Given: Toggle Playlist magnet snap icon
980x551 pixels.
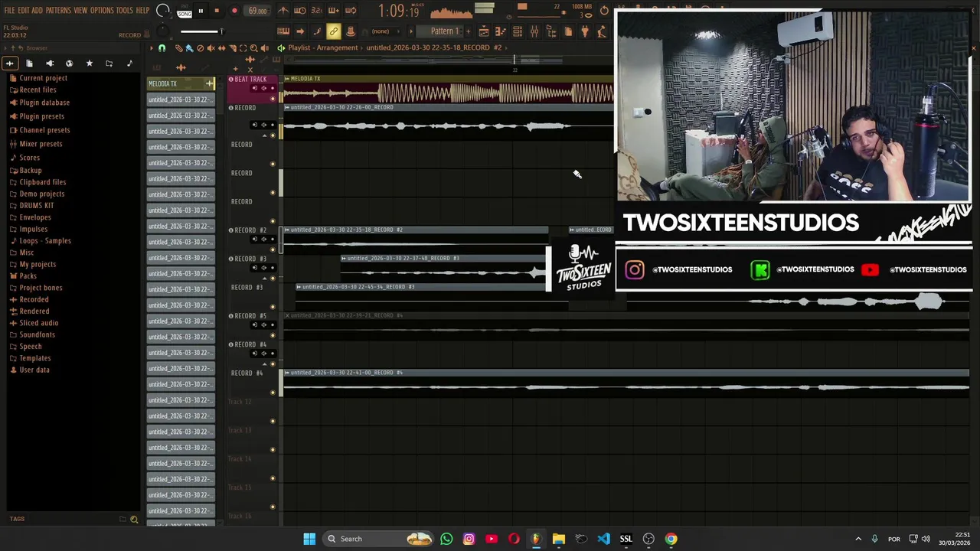Looking at the screenshot, I should (162, 47).
